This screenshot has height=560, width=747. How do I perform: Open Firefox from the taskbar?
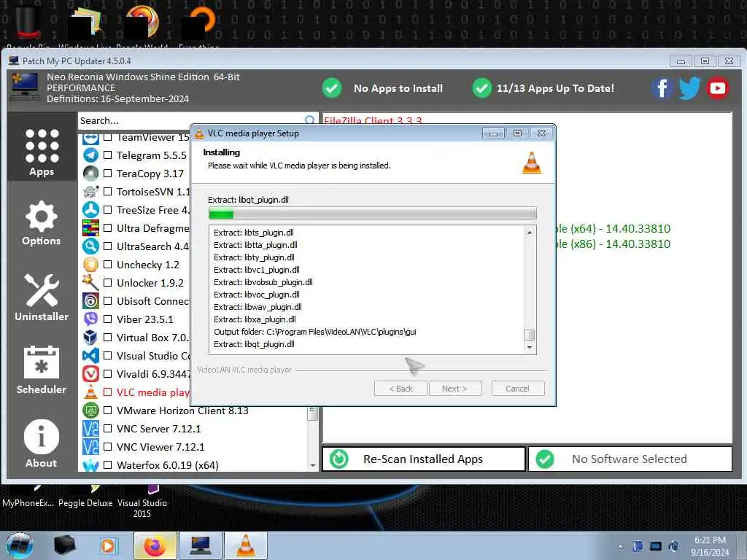tap(155, 545)
